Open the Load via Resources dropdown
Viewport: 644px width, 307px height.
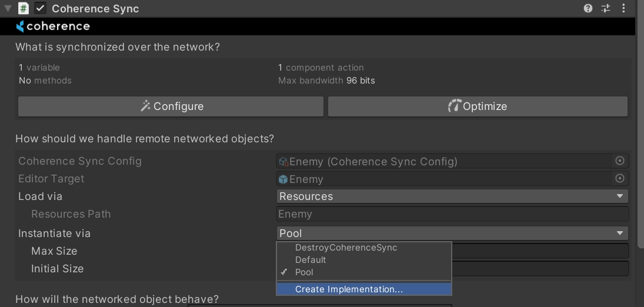452,196
